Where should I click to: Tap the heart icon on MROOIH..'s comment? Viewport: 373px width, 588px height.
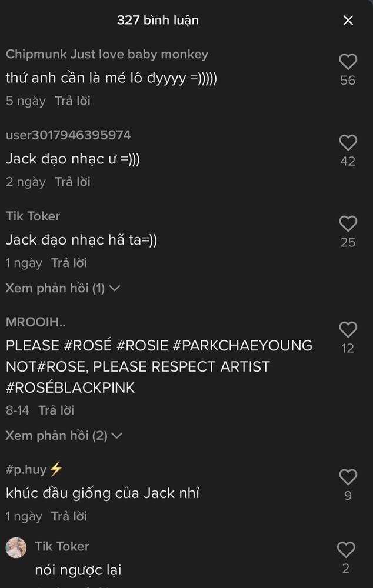(x=348, y=330)
